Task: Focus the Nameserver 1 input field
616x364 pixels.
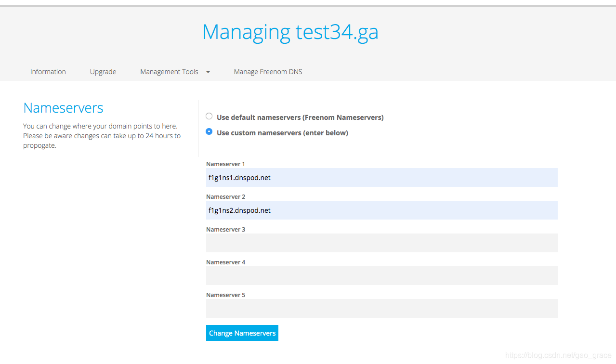Action: point(382,178)
